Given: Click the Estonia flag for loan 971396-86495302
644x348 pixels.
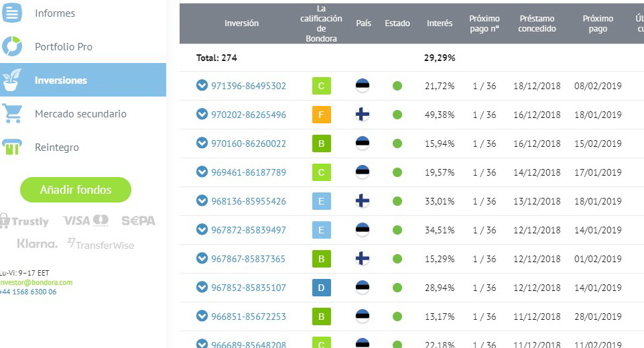Looking at the screenshot, I should click(363, 86).
